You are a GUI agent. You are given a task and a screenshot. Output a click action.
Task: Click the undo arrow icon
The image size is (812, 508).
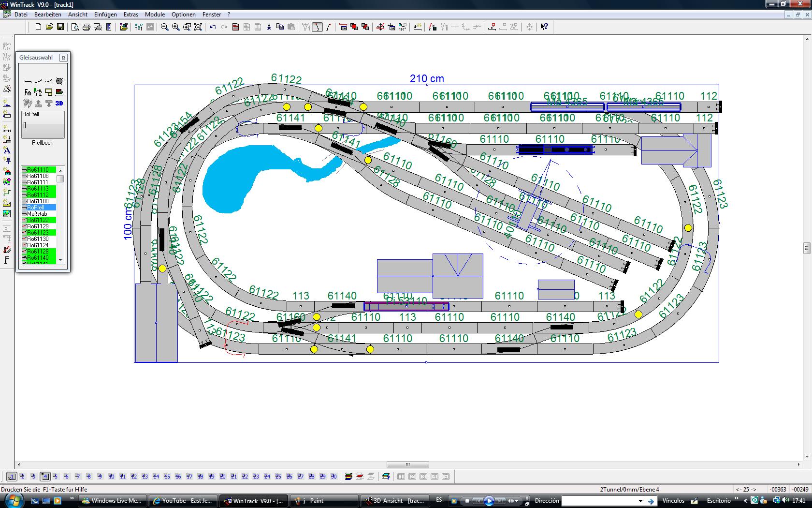213,27
